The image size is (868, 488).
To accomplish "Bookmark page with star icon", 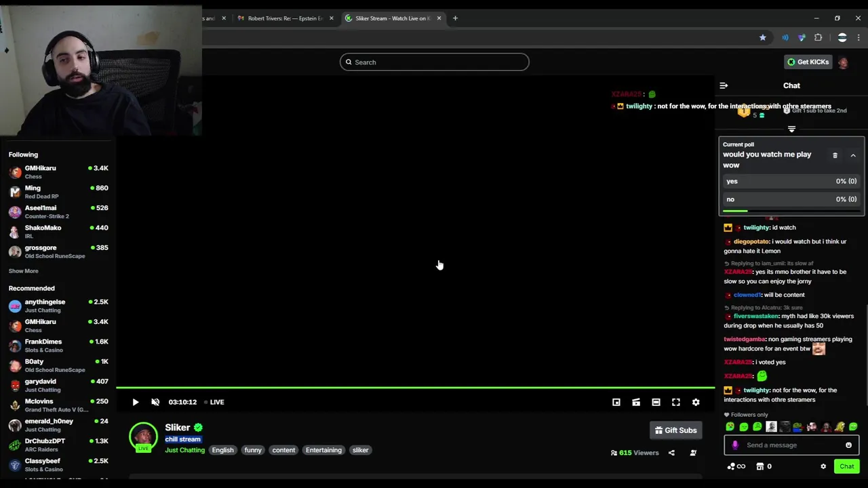I will pos(763,37).
